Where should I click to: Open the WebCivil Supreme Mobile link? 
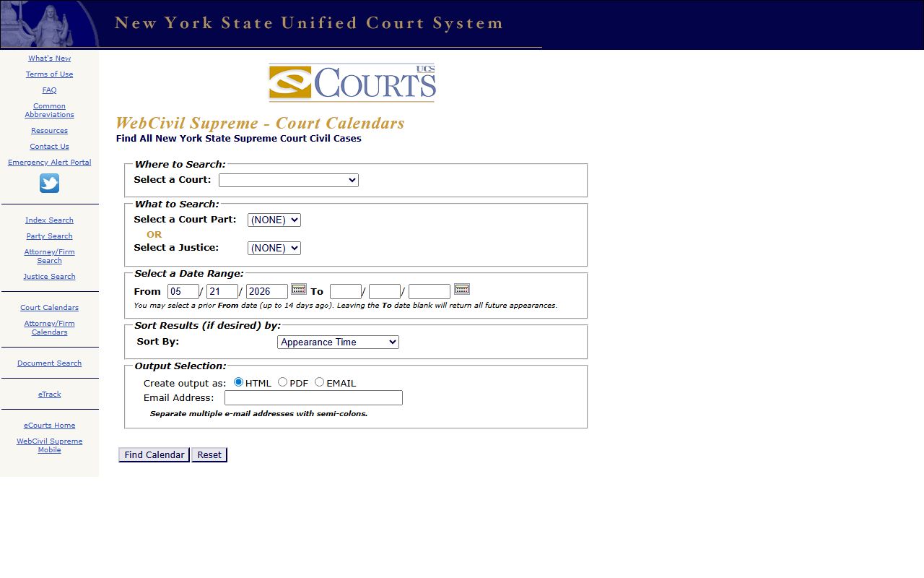[49, 446]
